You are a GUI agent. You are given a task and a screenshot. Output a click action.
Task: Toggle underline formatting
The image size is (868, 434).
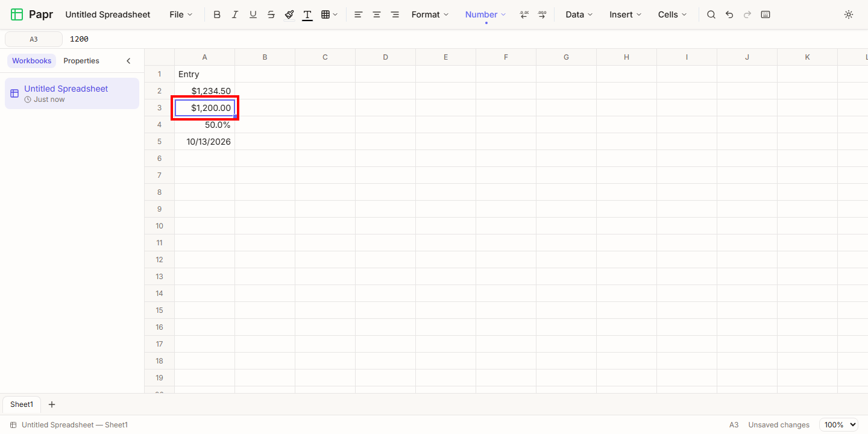point(253,14)
